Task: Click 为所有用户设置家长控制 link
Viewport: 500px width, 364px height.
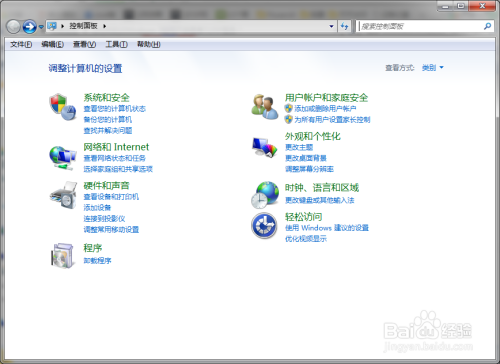Action: point(332,120)
